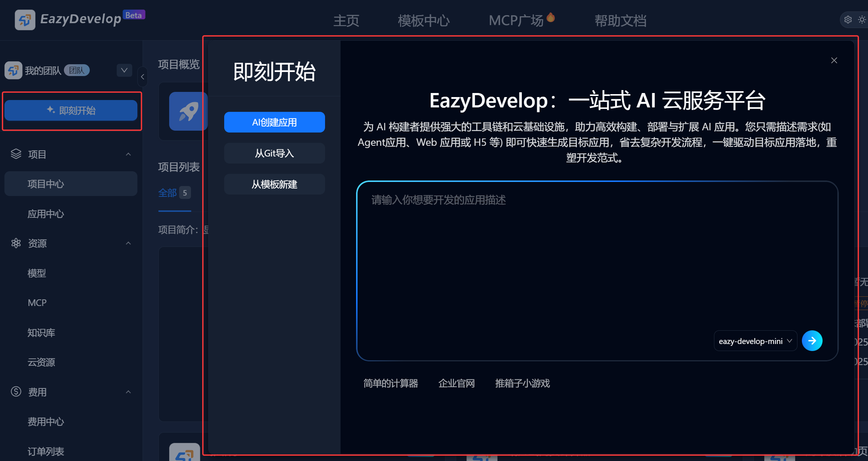Click the 项目 layers icon in sidebar
Screen dimensions: 868x461
(x=16, y=154)
